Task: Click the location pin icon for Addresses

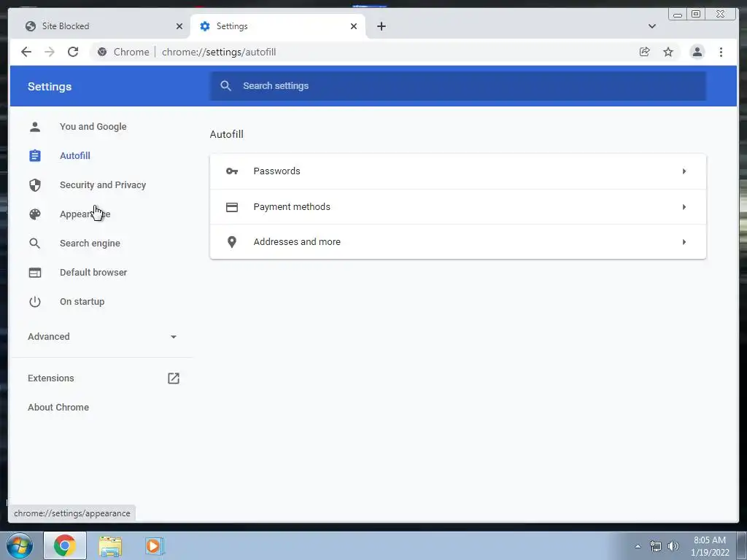Action: [232, 242]
